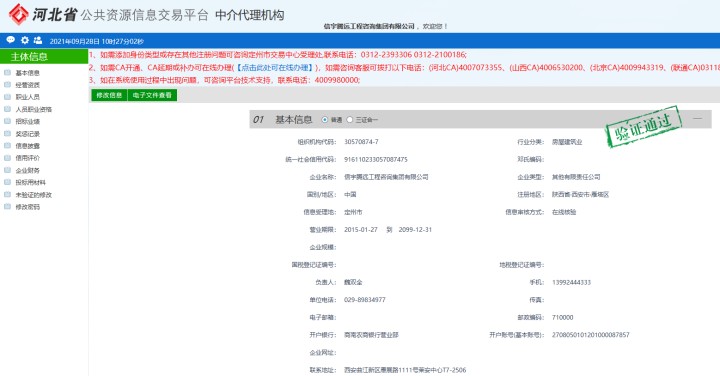Viewport: 720px width, 376px height.
Task: Follow the 点击此处可在线办理 link
Action: point(275,67)
